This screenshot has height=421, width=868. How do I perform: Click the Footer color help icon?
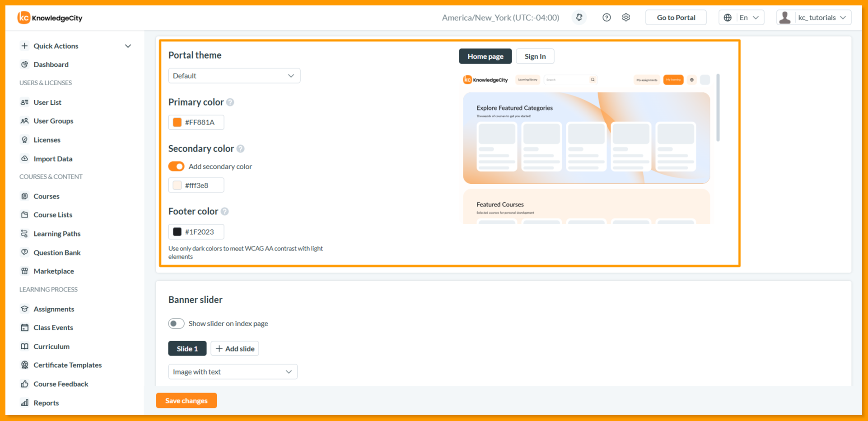point(224,212)
